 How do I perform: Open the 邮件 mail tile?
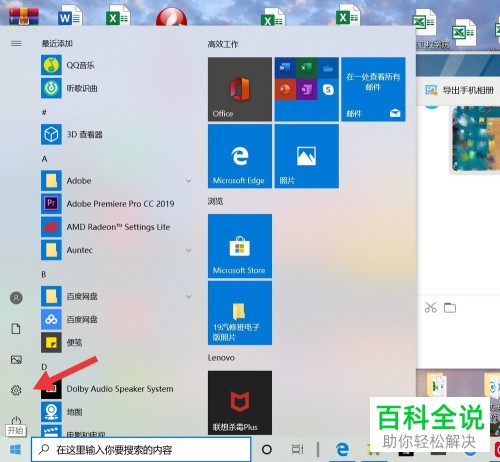(373, 89)
